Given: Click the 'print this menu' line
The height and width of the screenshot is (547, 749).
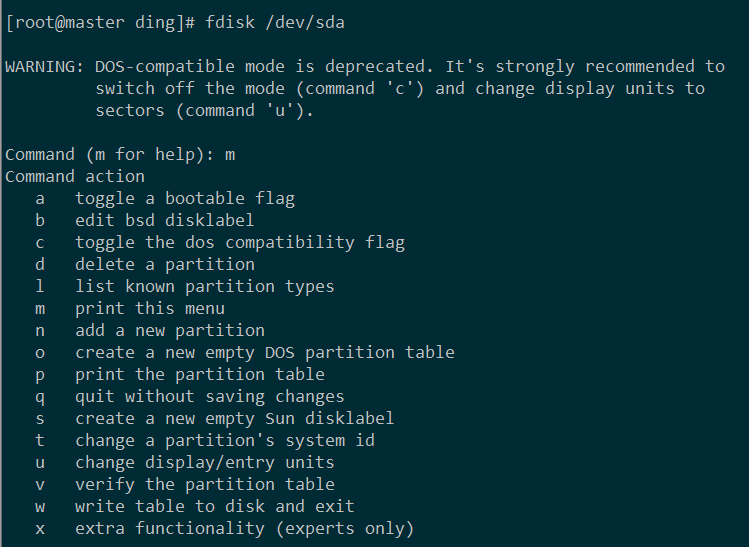Looking at the screenshot, I should [150, 308].
